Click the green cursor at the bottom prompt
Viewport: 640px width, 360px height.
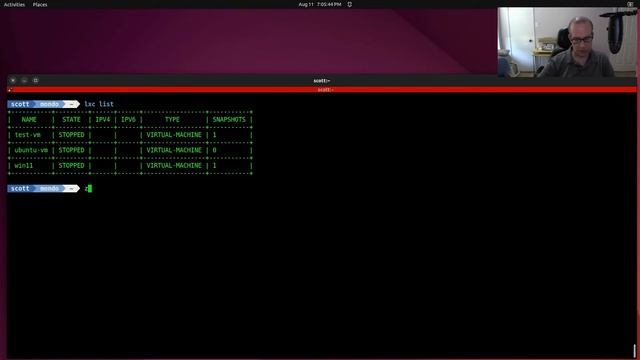pos(90,189)
